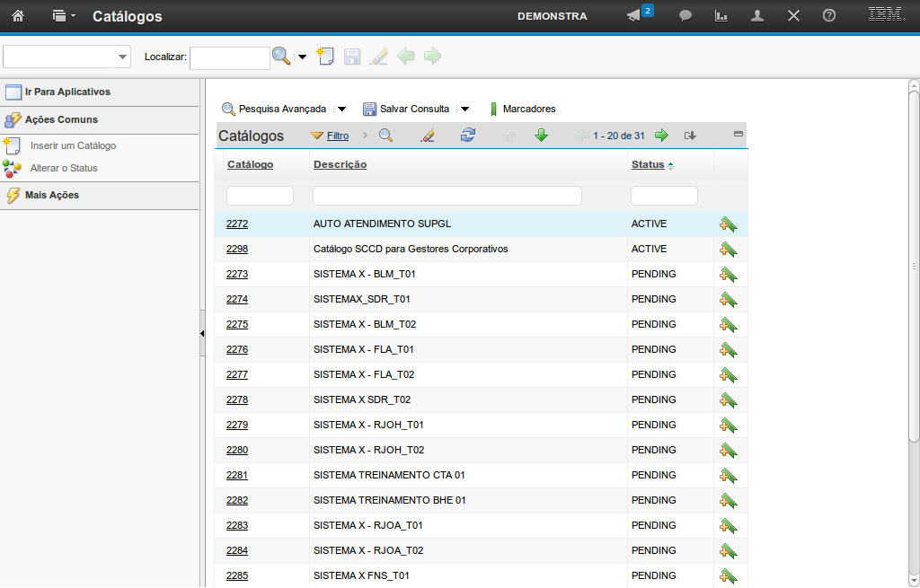Click the download table data icon
The width and height of the screenshot is (920, 588).
coord(690,136)
